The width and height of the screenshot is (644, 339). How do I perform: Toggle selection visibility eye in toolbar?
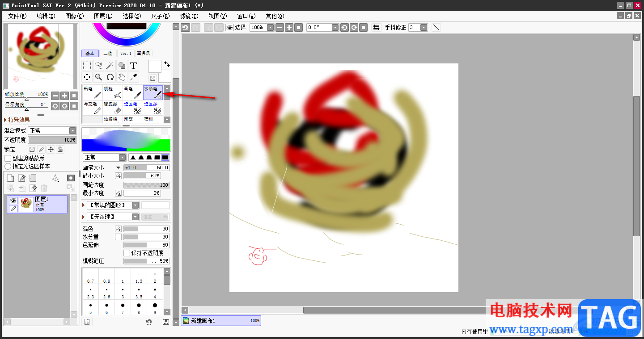point(229,27)
